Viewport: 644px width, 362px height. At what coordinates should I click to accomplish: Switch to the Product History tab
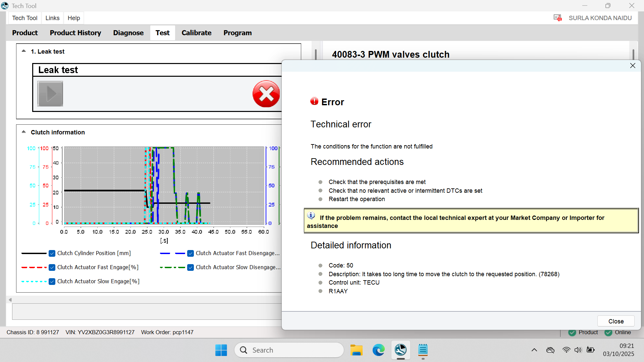tap(75, 33)
